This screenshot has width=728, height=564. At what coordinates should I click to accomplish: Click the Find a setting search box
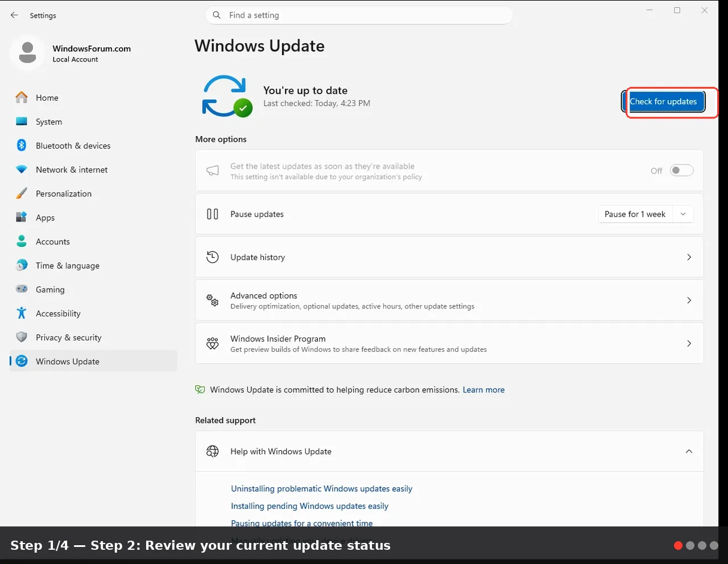(x=359, y=15)
